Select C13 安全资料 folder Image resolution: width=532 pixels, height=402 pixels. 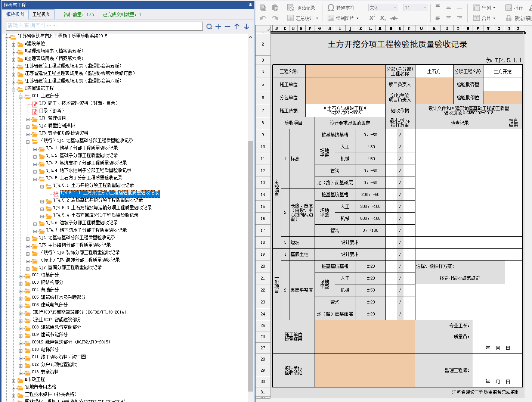[x=45, y=372]
